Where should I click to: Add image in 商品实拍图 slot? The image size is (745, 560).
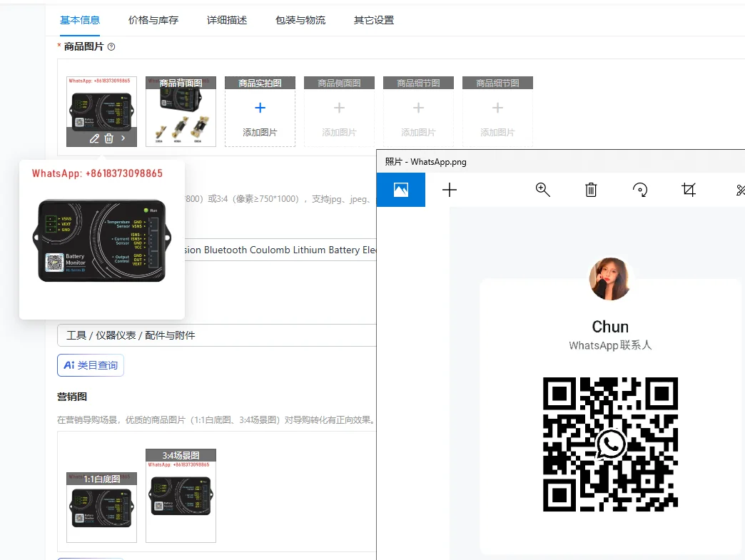pos(260,113)
